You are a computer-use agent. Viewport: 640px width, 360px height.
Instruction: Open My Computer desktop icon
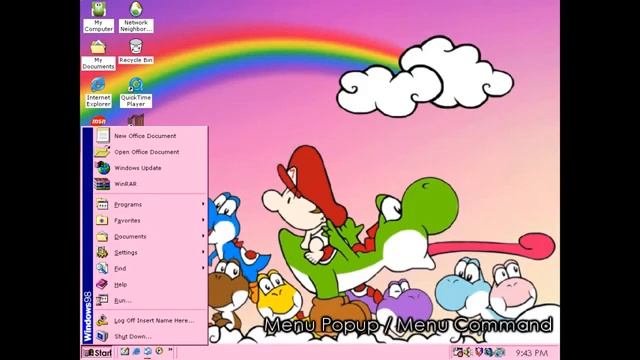pyautogui.click(x=98, y=17)
